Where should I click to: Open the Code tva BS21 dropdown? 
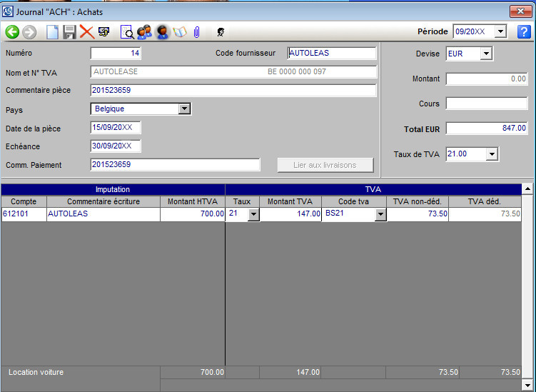click(x=380, y=214)
